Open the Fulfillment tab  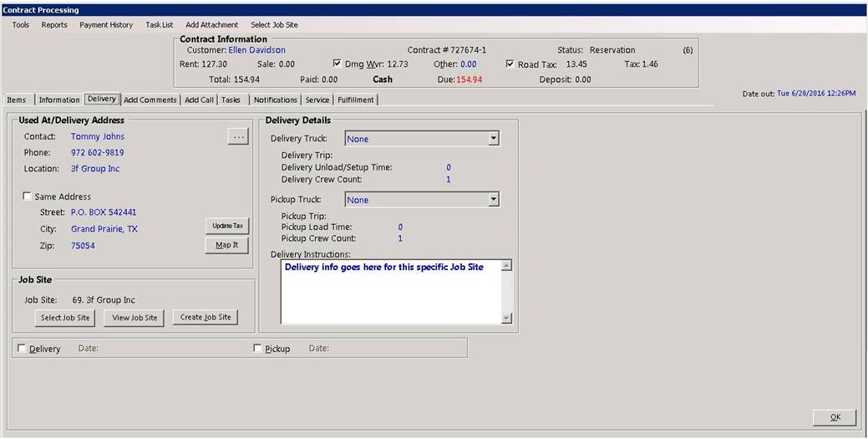click(x=356, y=100)
